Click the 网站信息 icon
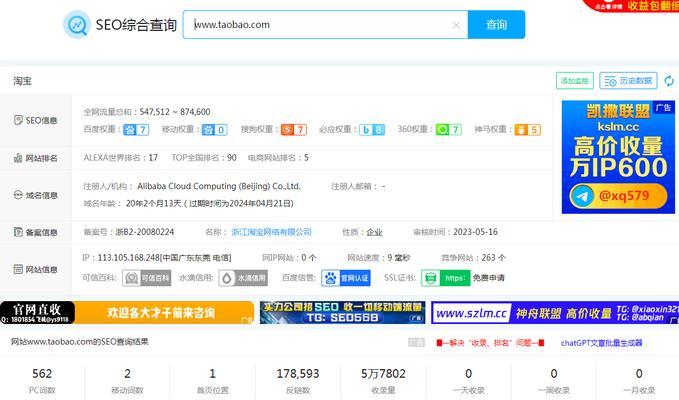 tap(18, 269)
